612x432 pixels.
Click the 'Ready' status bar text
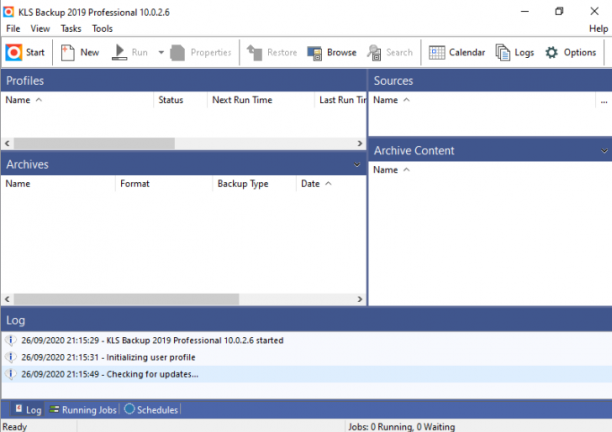(14, 427)
